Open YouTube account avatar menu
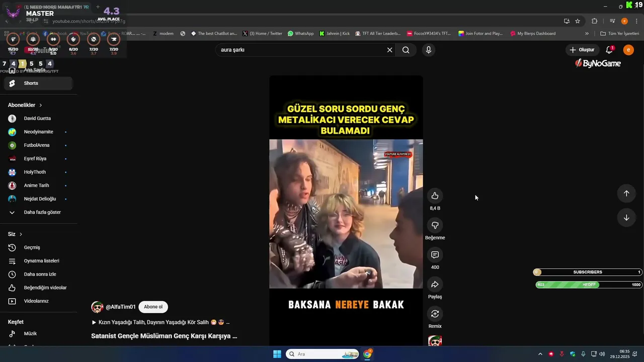644x362 pixels. tap(628, 50)
